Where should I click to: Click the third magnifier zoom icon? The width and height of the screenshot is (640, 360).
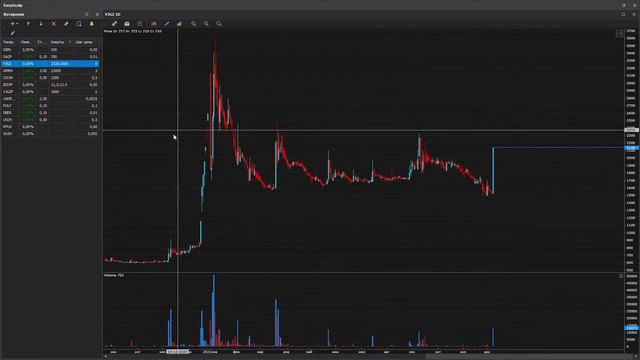(219, 24)
